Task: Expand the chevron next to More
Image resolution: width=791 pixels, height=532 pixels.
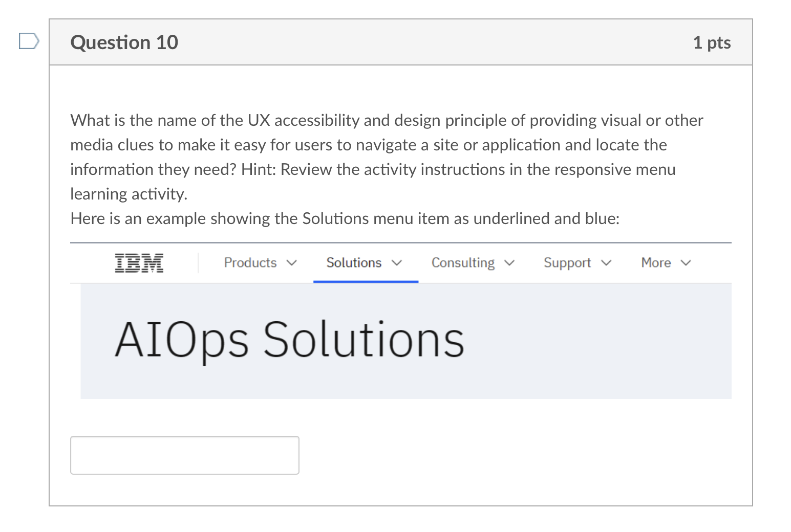Action: (686, 263)
